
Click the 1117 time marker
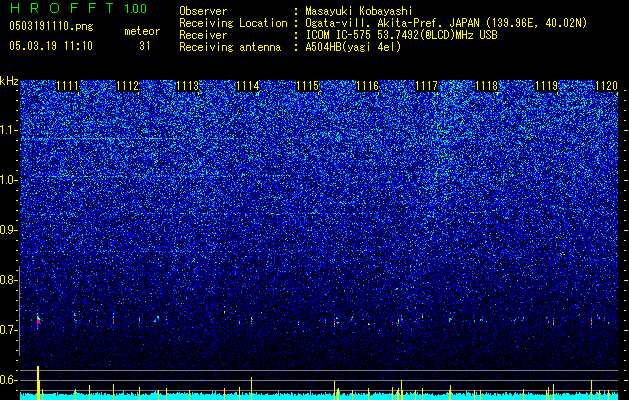[426, 86]
